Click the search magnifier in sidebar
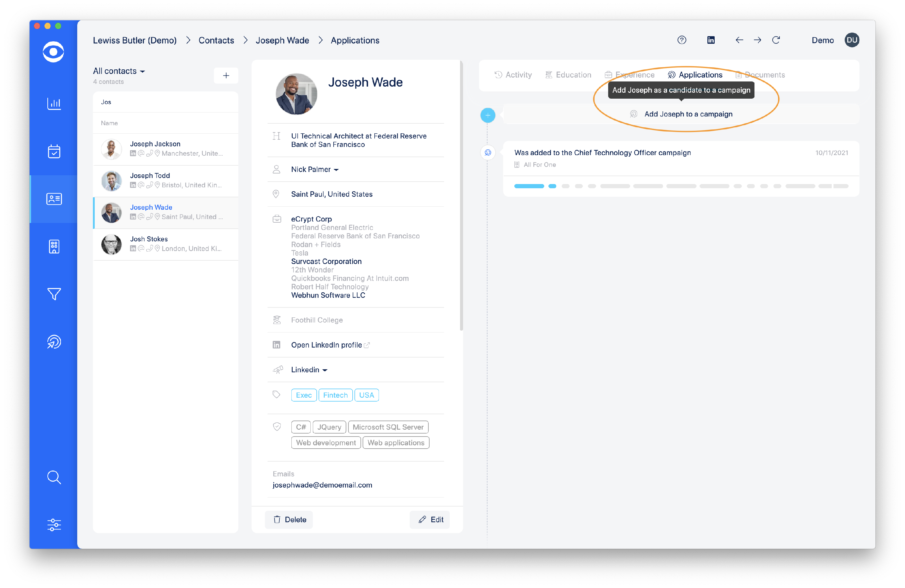 click(54, 477)
